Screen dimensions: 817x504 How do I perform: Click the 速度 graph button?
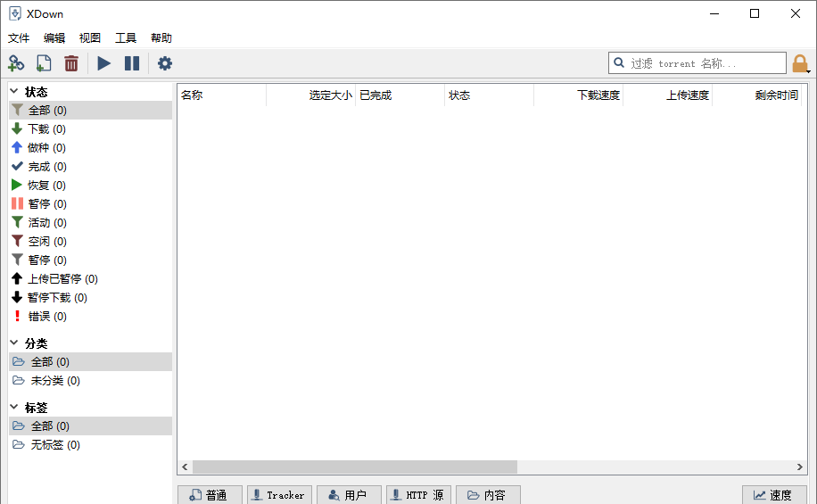click(774, 495)
